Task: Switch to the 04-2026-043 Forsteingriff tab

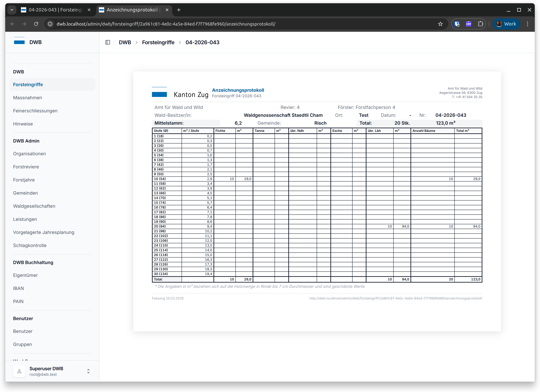Action: click(55, 10)
